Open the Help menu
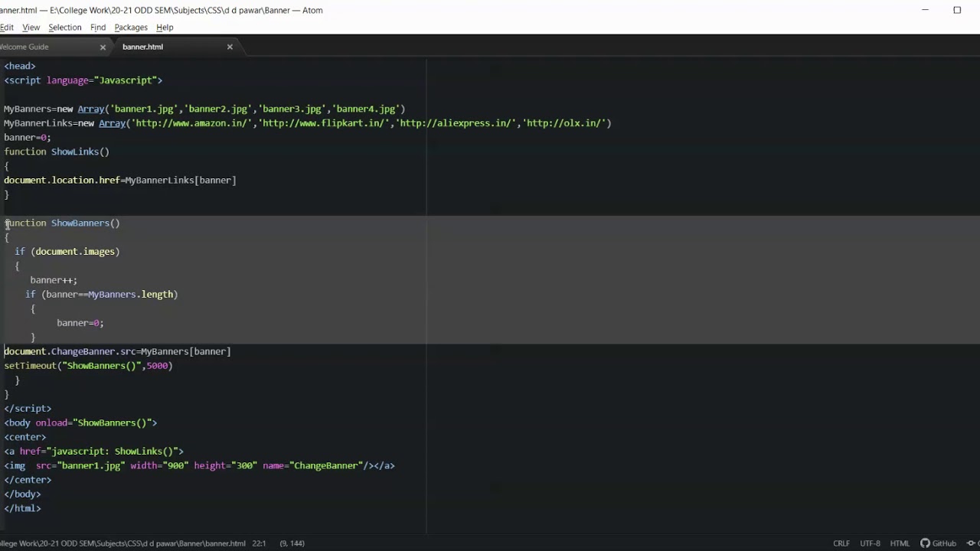980x551 pixels. [165, 27]
